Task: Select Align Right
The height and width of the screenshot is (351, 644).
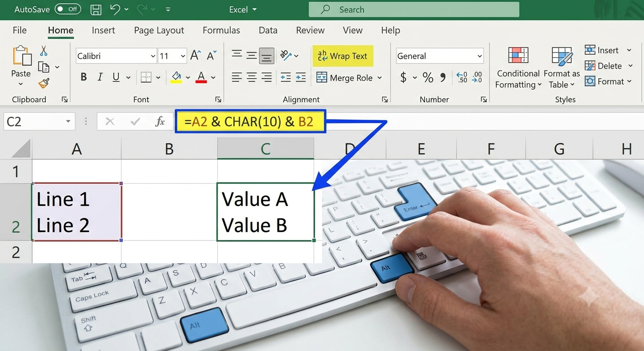Action: click(x=267, y=77)
